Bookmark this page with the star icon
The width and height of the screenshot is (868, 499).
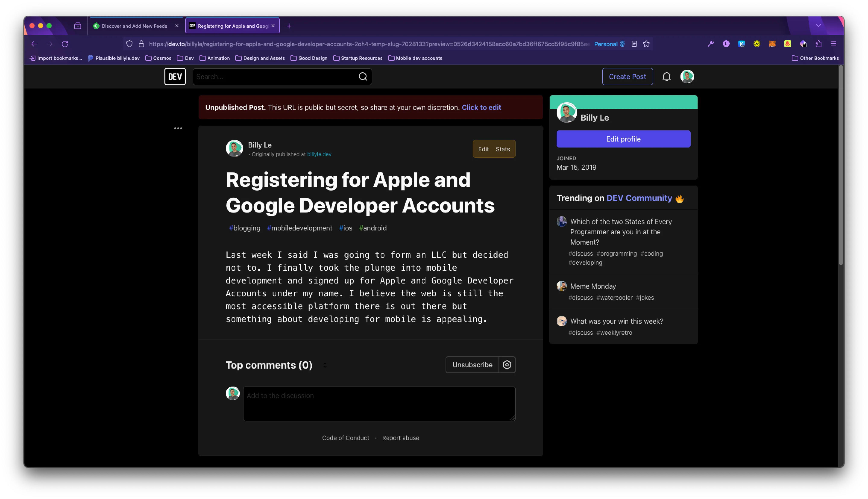pyautogui.click(x=646, y=44)
